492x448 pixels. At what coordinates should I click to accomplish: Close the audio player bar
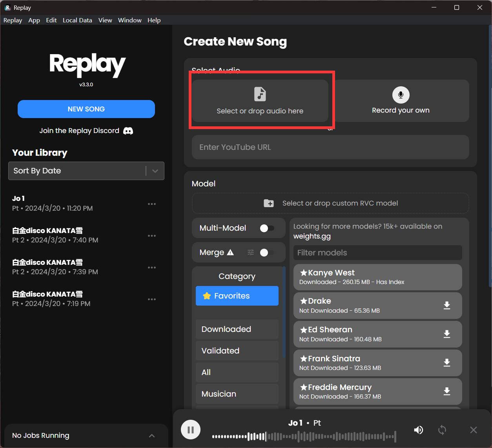point(474,430)
